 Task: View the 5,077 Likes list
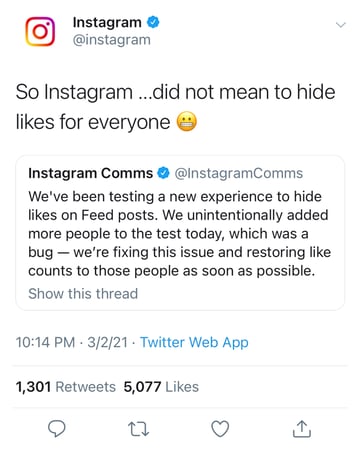(x=161, y=387)
